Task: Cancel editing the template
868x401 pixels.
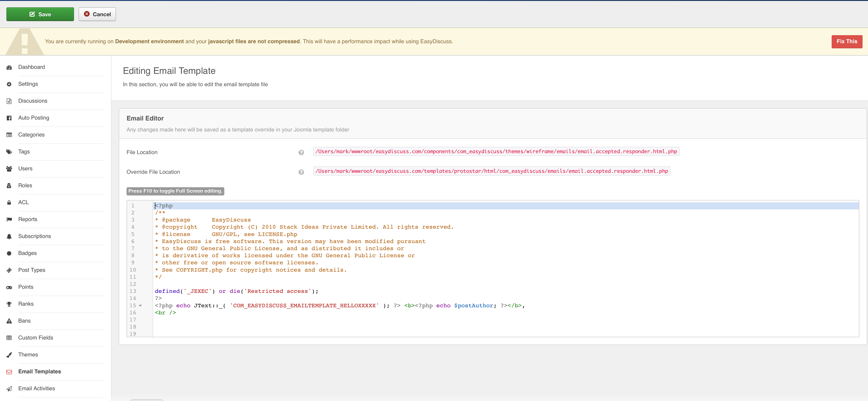Action: 97,14
